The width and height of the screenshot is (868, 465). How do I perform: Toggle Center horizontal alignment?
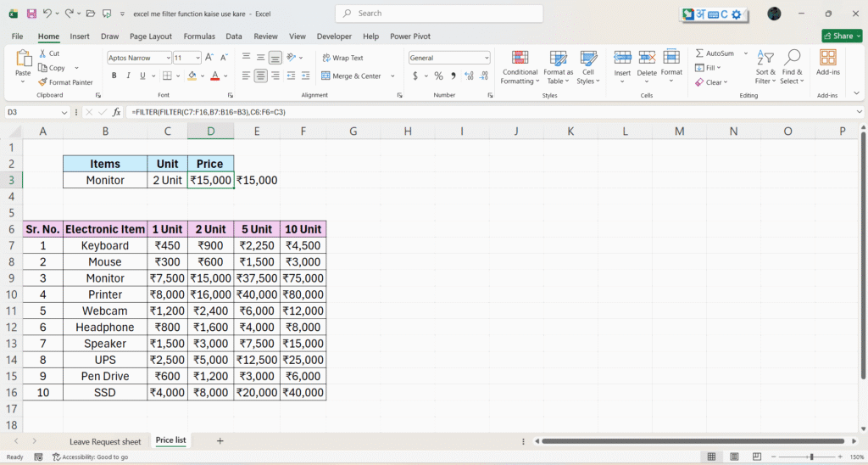click(261, 76)
